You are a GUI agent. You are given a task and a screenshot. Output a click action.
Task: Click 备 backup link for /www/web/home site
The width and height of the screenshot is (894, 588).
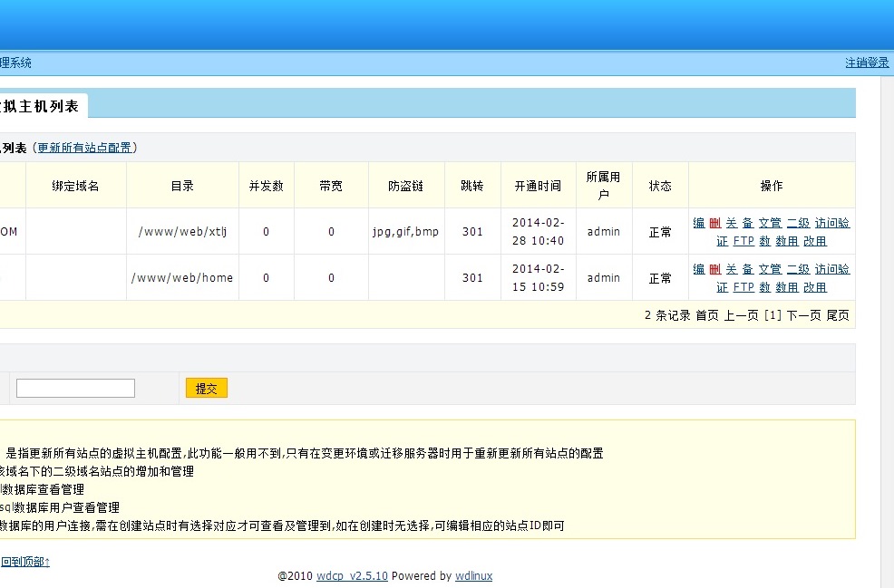pyautogui.click(x=747, y=269)
